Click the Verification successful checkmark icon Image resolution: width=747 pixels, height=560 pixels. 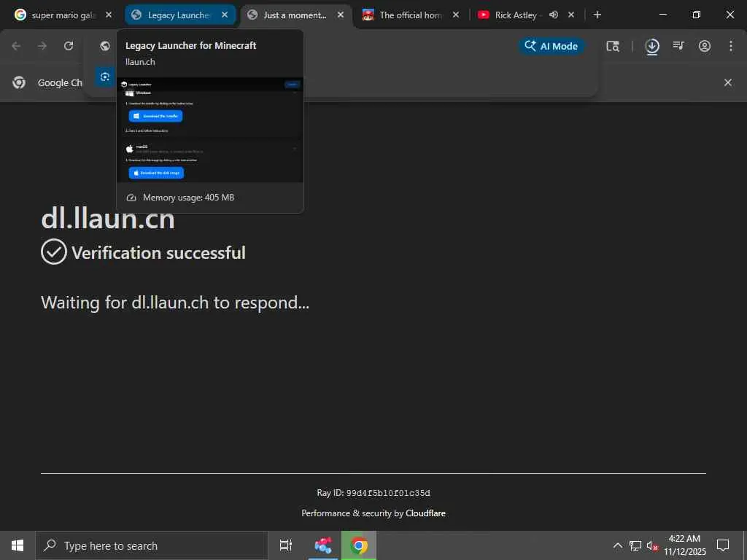54,252
